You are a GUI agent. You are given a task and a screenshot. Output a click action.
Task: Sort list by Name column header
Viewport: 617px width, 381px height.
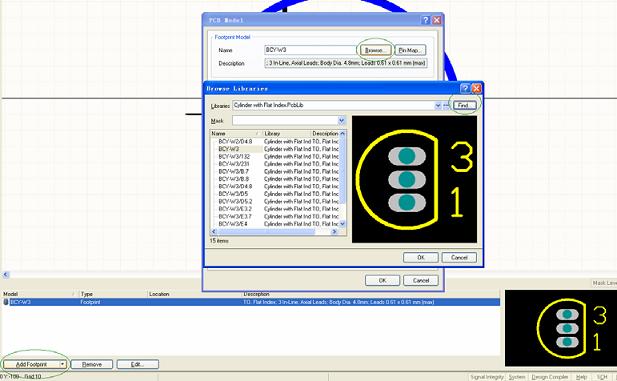(236, 133)
